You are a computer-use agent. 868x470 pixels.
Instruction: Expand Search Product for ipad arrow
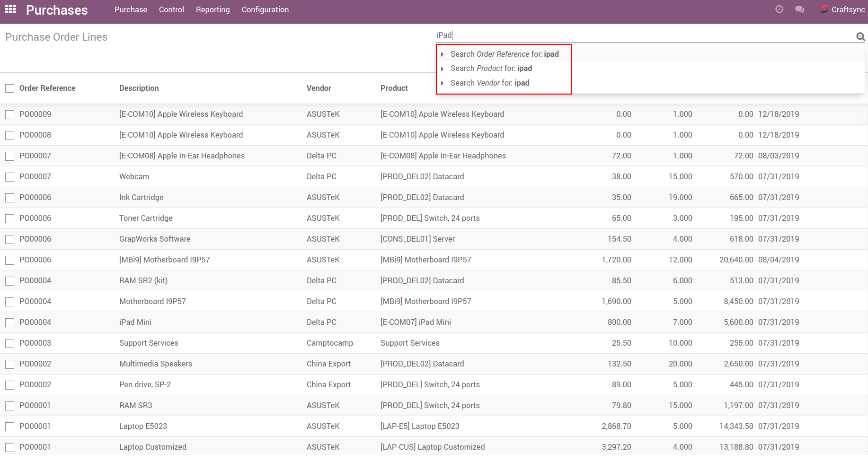click(x=443, y=69)
